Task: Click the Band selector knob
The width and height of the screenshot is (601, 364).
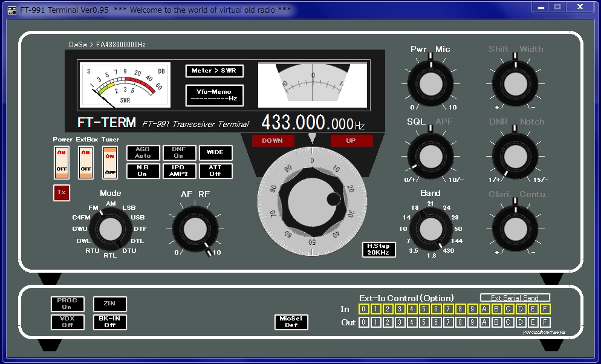Action: click(x=431, y=229)
